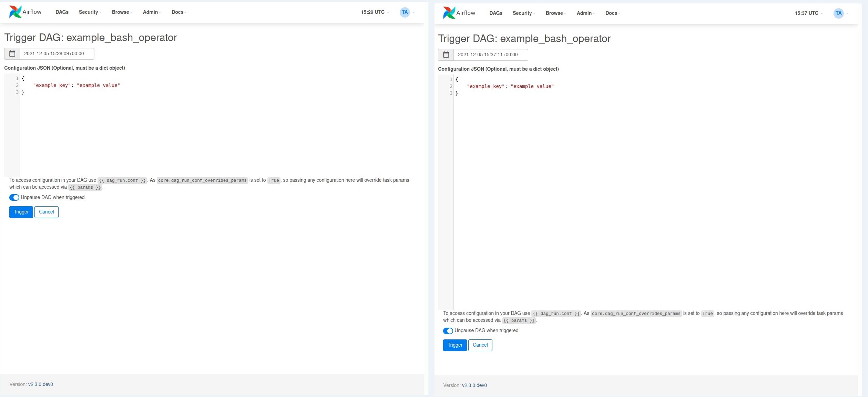Click the Airflow pinwheel logo in right window
868x397 pixels.
tap(449, 13)
